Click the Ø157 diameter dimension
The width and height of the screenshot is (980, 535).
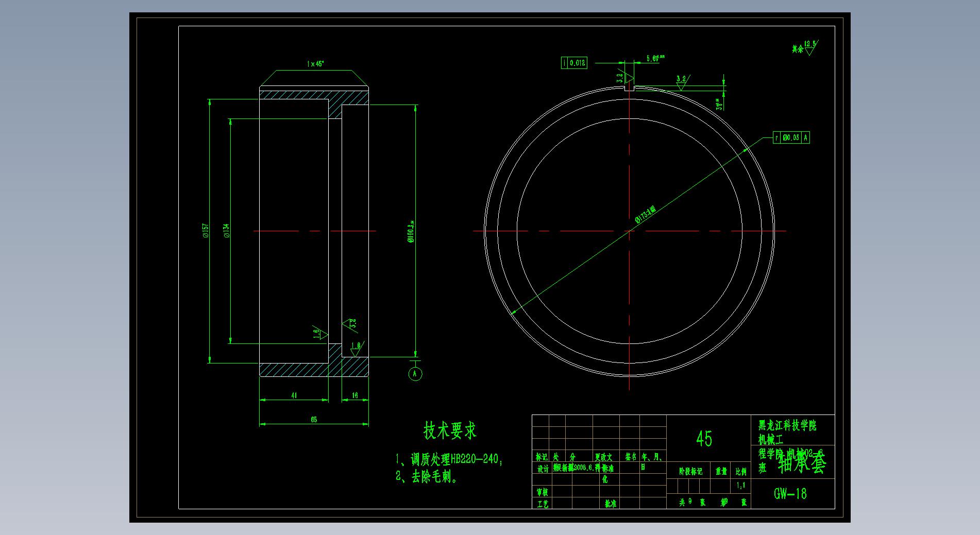(x=206, y=230)
